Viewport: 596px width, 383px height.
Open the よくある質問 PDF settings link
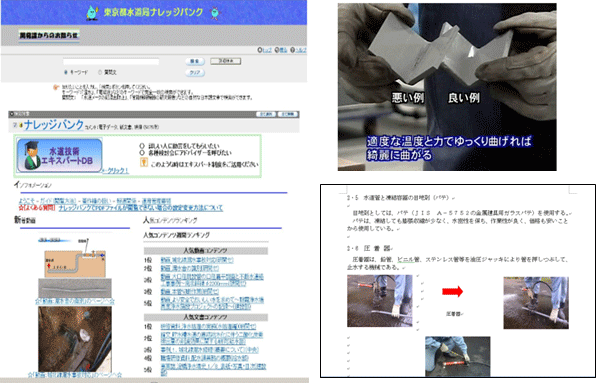click(141, 208)
